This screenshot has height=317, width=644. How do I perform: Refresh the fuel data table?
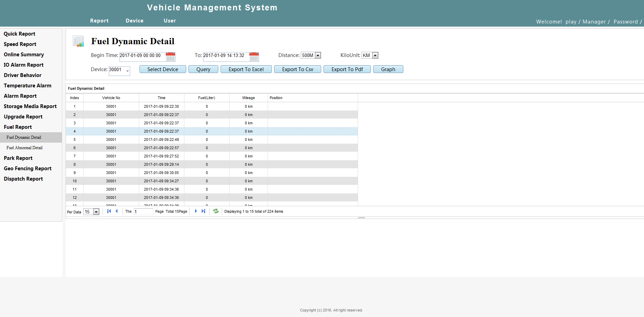tap(216, 211)
